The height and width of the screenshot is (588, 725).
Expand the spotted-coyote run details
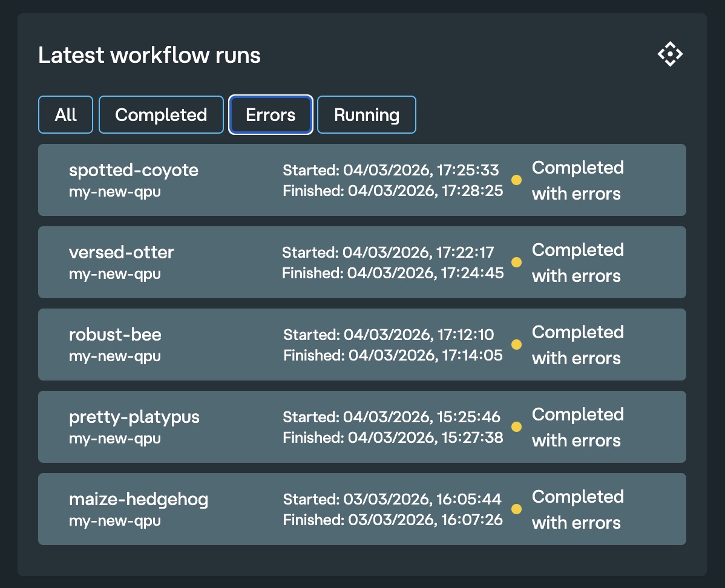pyautogui.click(x=362, y=180)
